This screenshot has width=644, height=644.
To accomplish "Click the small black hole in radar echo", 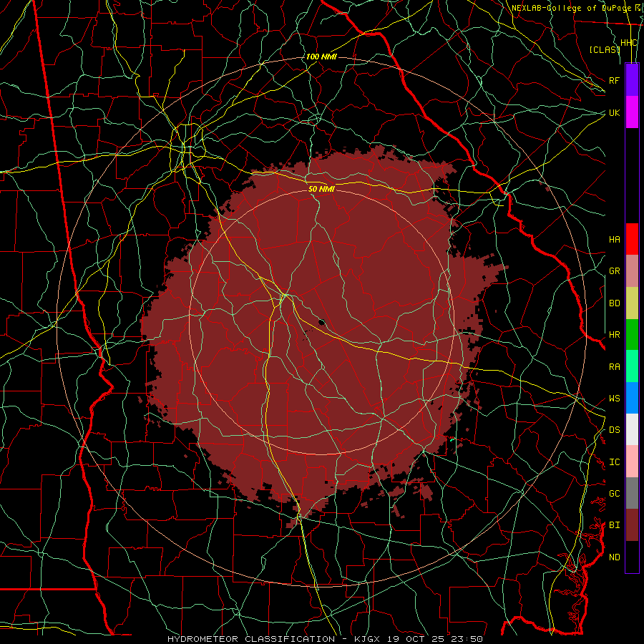I will click(322, 322).
